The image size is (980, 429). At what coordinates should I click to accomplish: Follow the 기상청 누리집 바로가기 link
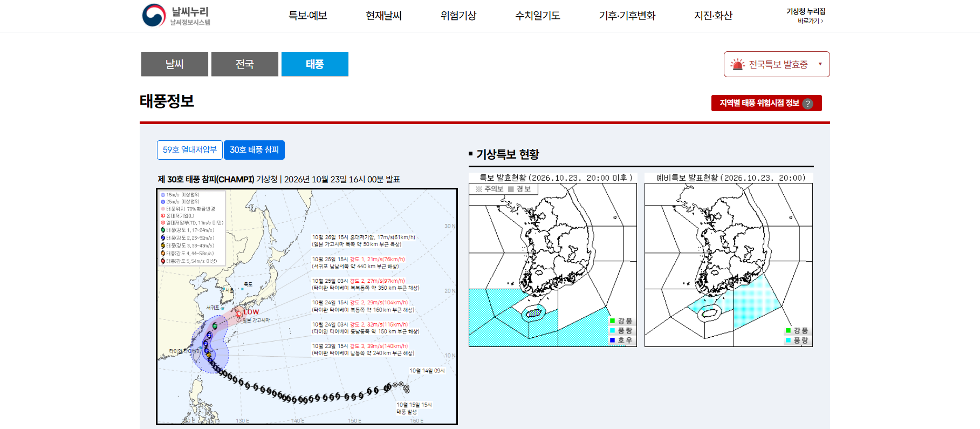[806, 16]
